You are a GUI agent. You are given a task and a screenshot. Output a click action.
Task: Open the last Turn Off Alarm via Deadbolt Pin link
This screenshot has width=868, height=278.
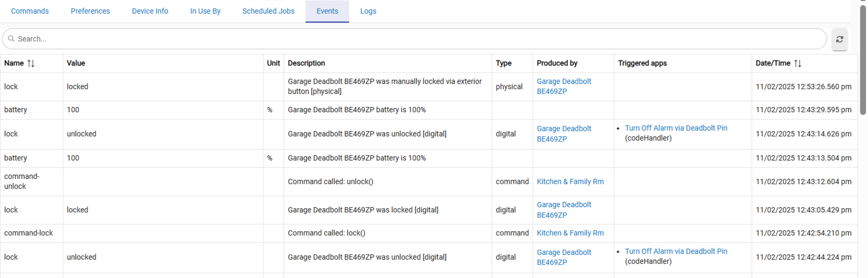click(x=676, y=252)
